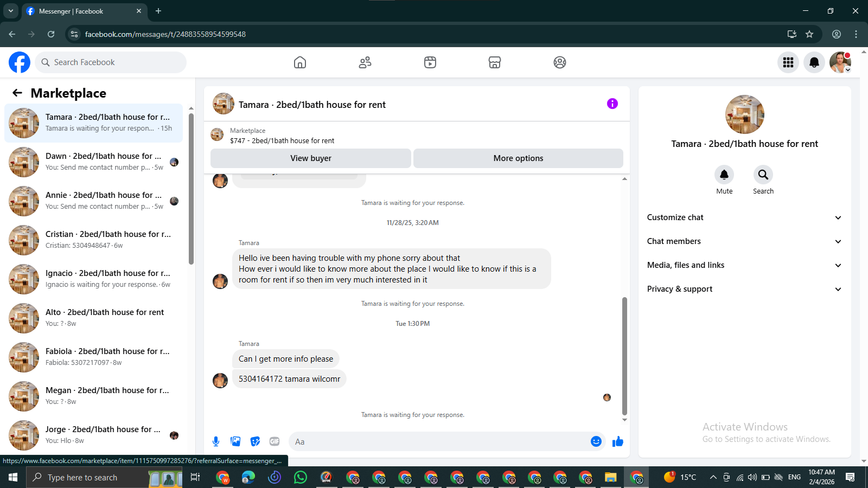Image resolution: width=868 pixels, height=488 pixels.
Task: Open the Alto conversation
Action: tap(93, 318)
